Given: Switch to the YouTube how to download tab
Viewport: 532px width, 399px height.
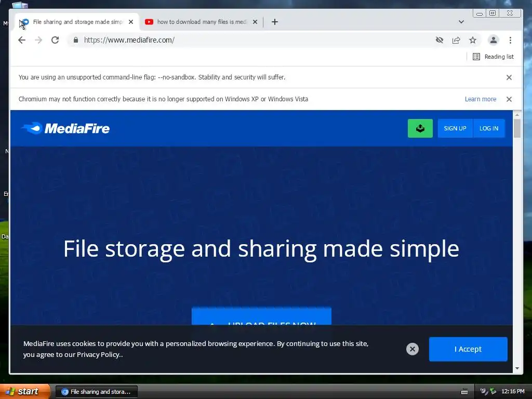Looking at the screenshot, I should point(202,22).
